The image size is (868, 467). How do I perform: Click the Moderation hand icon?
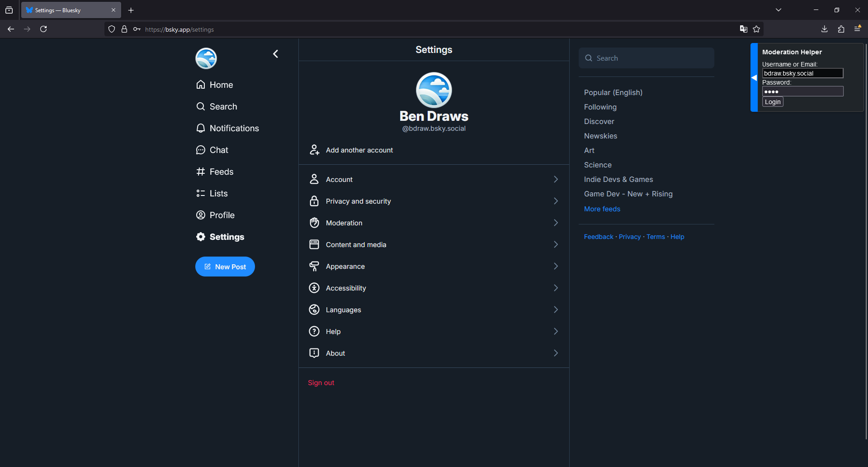click(x=314, y=223)
